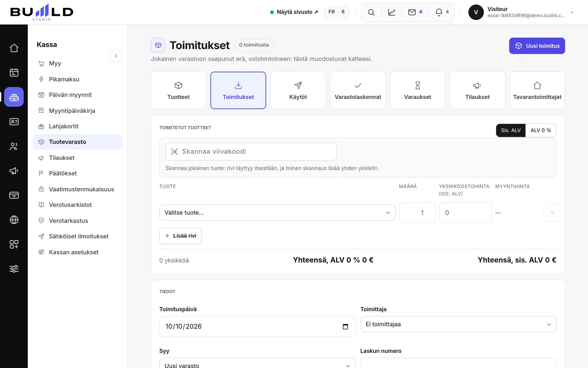Open Näytä sivusto link

[x=294, y=12]
